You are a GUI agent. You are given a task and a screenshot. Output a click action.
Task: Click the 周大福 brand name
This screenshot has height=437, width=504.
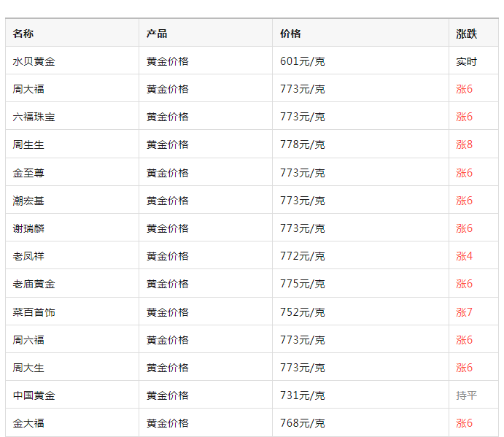click(28, 89)
